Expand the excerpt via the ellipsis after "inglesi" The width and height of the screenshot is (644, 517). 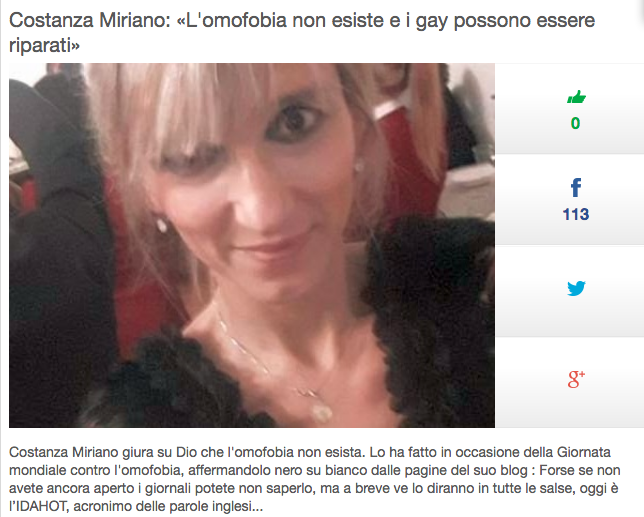258,508
